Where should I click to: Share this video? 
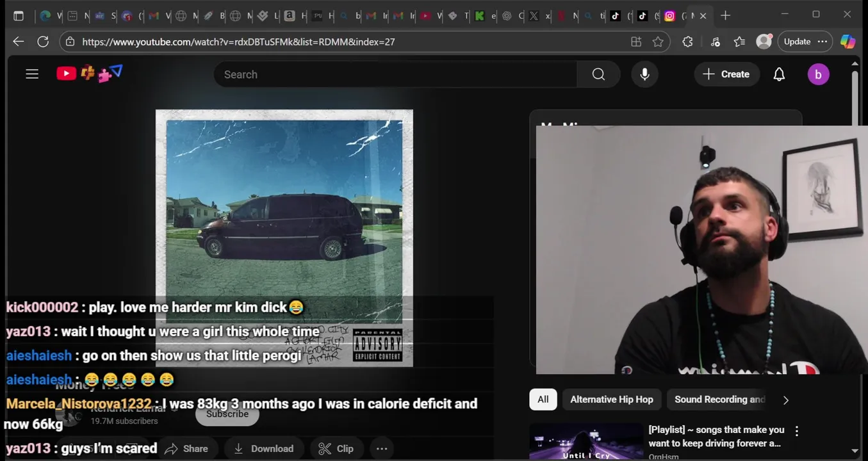click(188, 449)
